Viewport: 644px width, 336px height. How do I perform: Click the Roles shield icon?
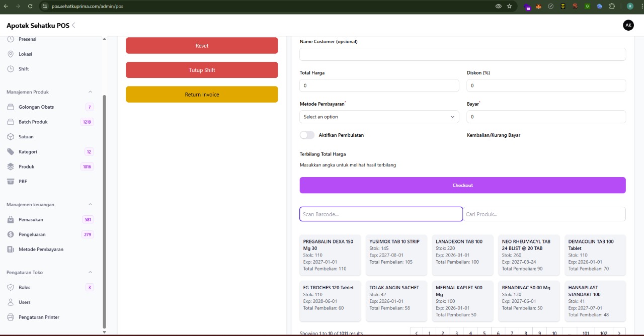11,287
